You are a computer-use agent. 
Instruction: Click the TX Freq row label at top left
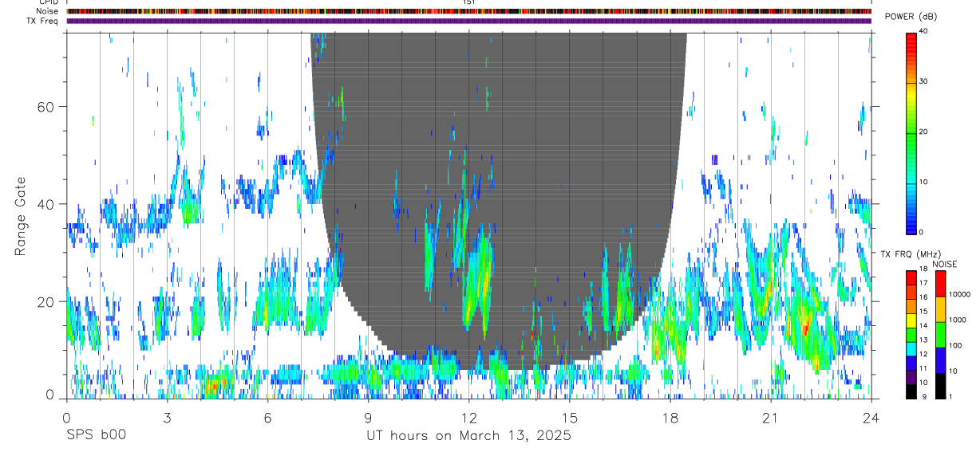coord(42,21)
